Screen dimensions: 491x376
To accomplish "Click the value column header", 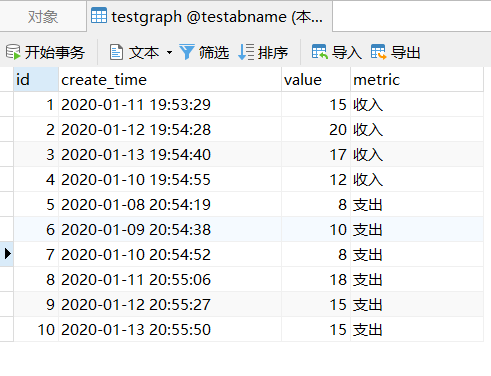I will coord(316,79).
